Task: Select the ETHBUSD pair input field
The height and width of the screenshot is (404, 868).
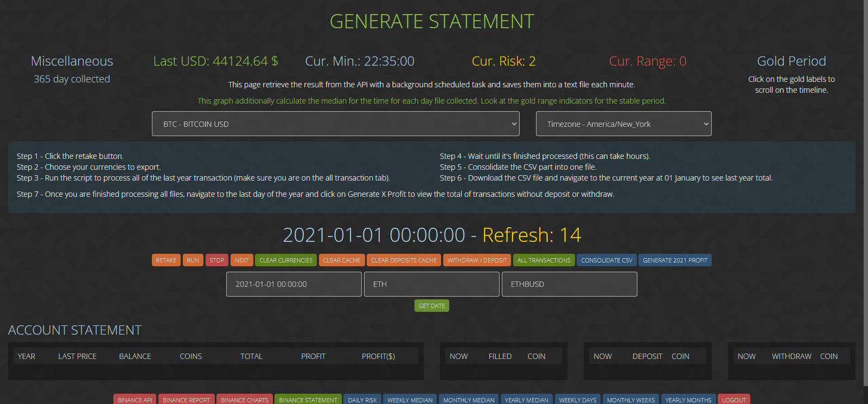Action: [569, 284]
